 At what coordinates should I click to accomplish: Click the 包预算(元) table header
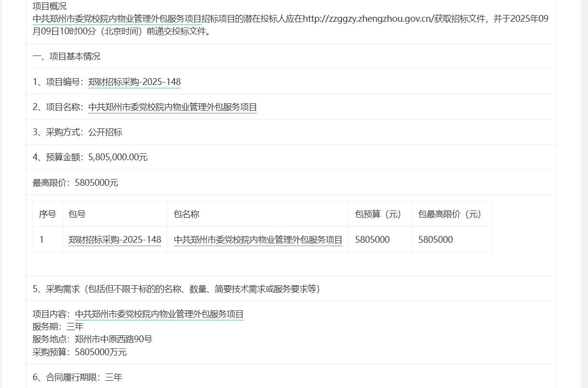[380, 214]
